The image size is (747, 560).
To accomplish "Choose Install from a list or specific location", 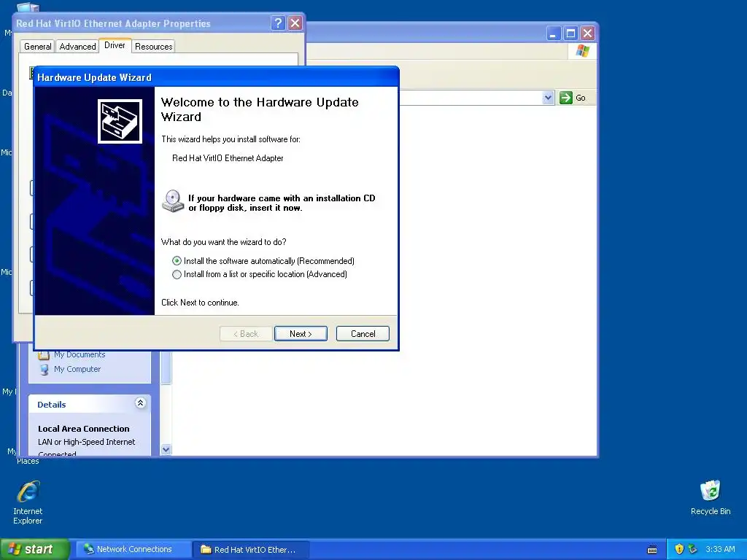I will (x=177, y=274).
